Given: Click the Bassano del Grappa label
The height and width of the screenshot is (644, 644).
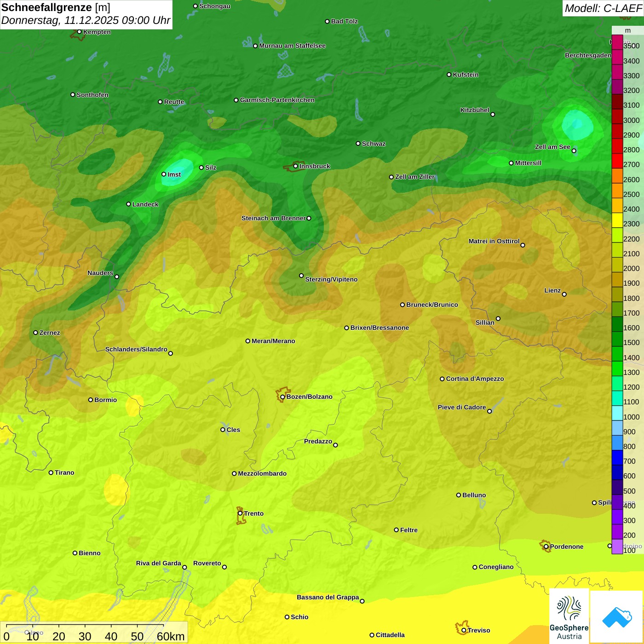Looking at the screenshot, I should click(328, 597).
